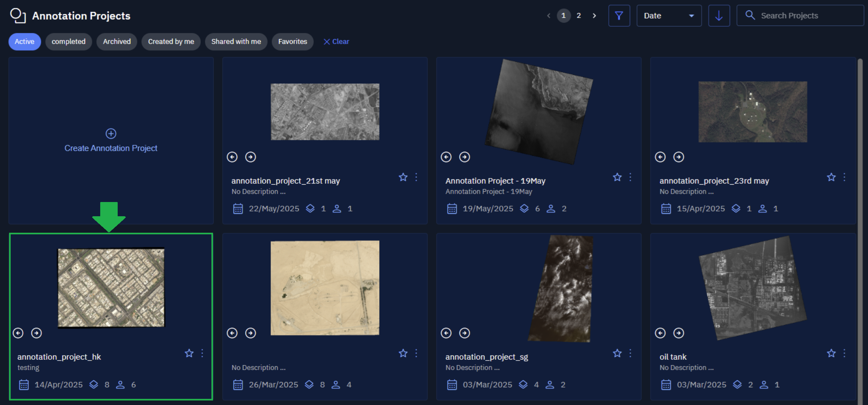Click Create Annotation Project link
Viewport: 868px width, 405px height.
click(111, 148)
